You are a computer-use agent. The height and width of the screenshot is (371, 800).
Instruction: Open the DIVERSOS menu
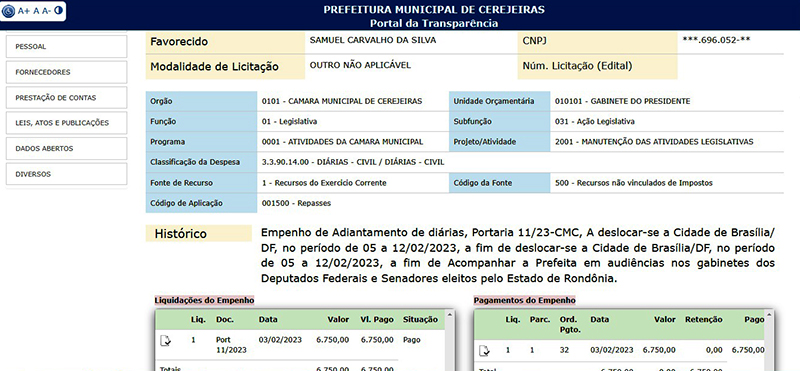click(x=66, y=174)
